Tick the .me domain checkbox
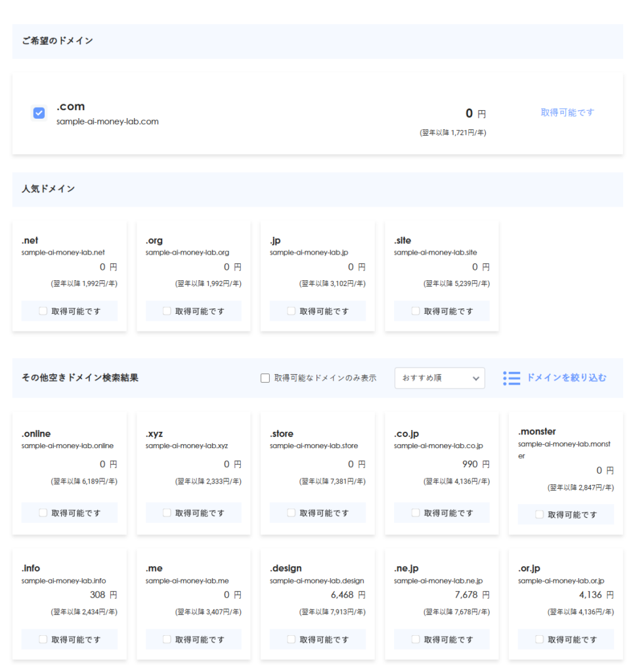The image size is (631, 672). 167,639
